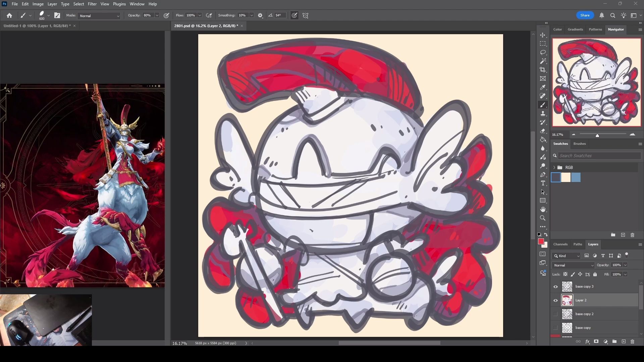Select the Zoom tool in toolbar

click(543, 218)
